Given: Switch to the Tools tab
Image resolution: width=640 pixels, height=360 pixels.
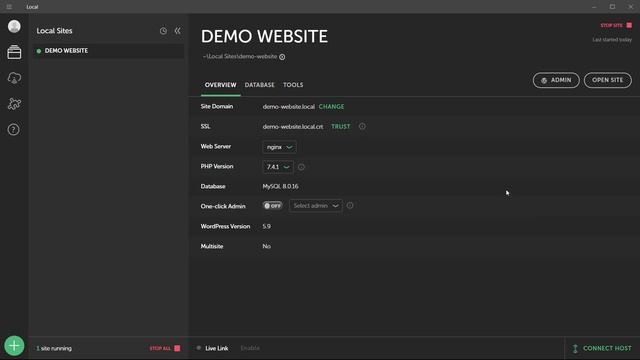Looking at the screenshot, I should point(293,85).
